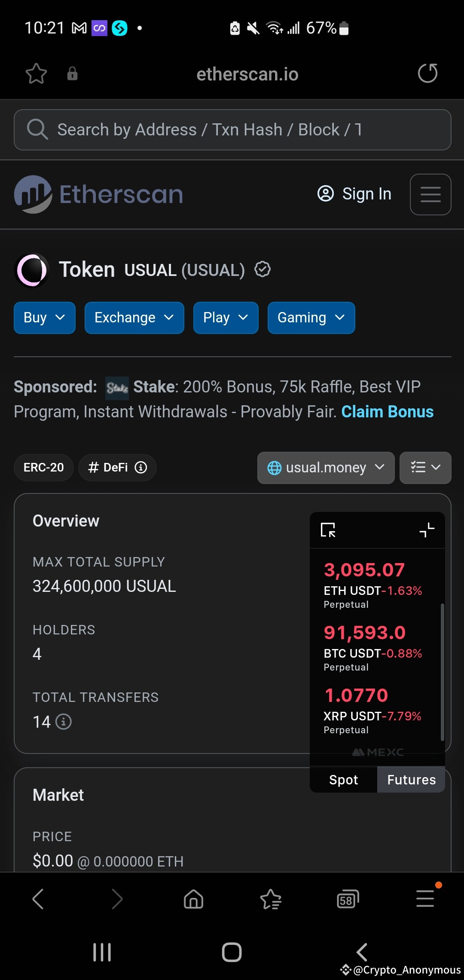Click the widget's vertical scrollbar

442,672
